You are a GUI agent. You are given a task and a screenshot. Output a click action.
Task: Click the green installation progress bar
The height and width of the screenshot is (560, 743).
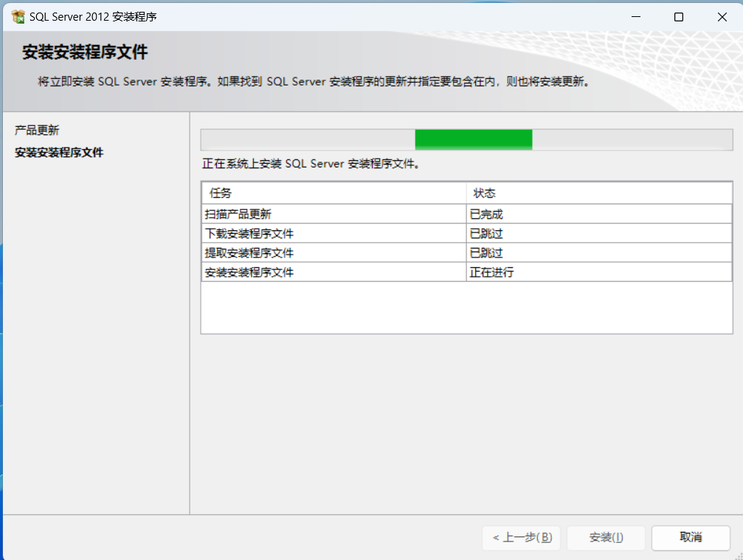point(467,139)
